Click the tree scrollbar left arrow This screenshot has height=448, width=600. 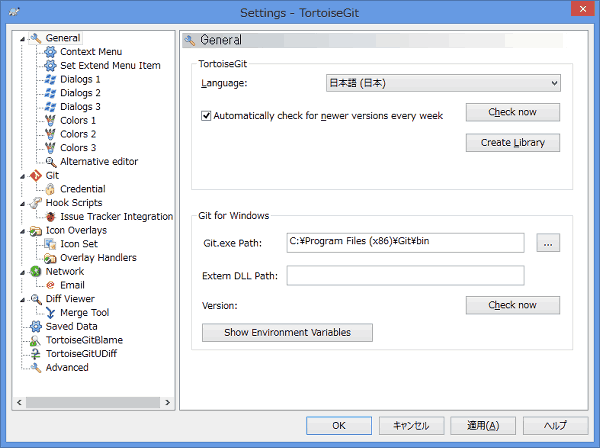coord(19,402)
